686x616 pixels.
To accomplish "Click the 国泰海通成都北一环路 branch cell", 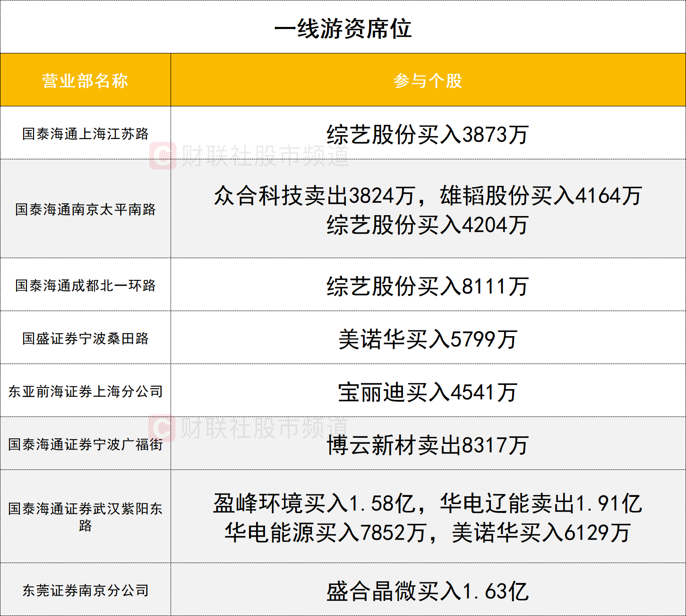I will point(85,286).
